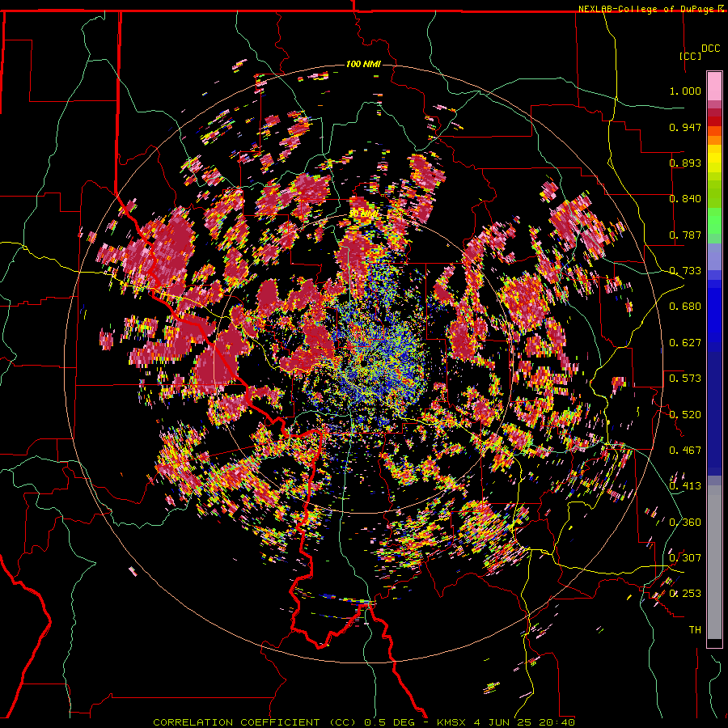Click the 100 NMI range ring label
Viewport: 728px width, 728px height.
pyautogui.click(x=363, y=64)
